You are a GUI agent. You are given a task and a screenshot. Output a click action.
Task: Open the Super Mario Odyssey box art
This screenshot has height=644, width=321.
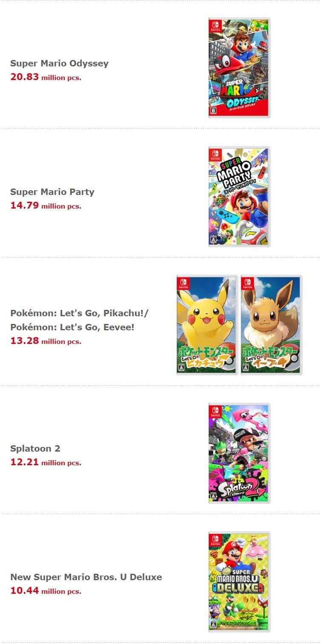[239, 68]
